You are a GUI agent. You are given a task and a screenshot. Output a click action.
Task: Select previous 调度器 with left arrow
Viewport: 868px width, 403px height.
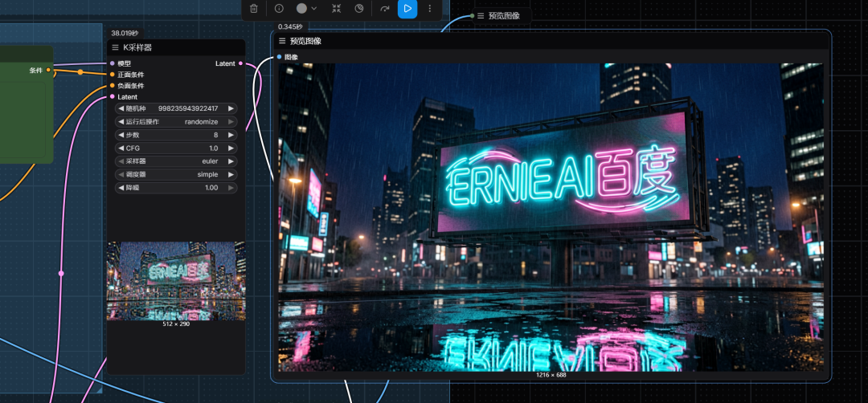(x=121, y=174)
